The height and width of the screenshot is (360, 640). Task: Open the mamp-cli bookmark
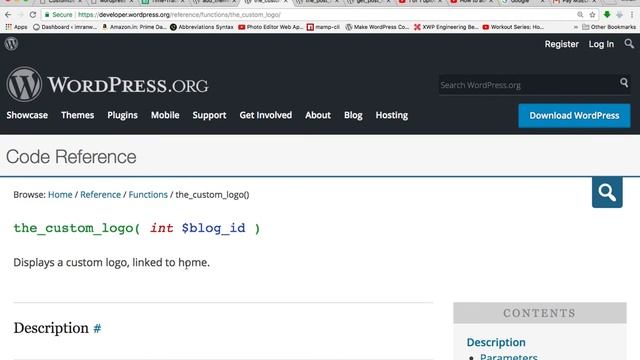tap(323, 27)
